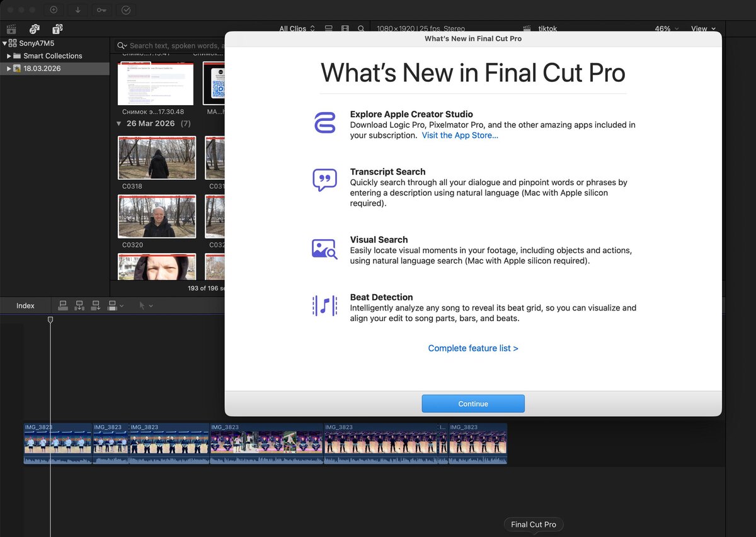The image size is (756, 537).
Task: Click the browser search text field
Action: pos(170,45)
